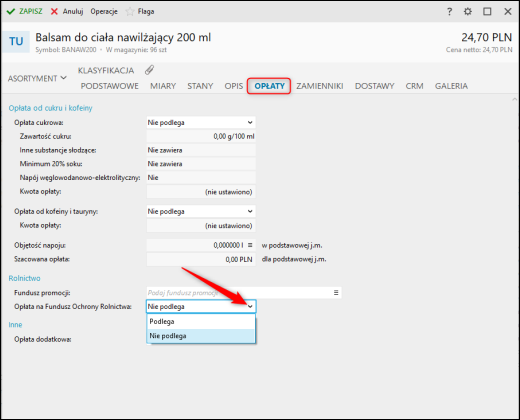Expand the ASORTYMENT section chevron
Viewport: 520px width, 420px height.
(64, 78)
